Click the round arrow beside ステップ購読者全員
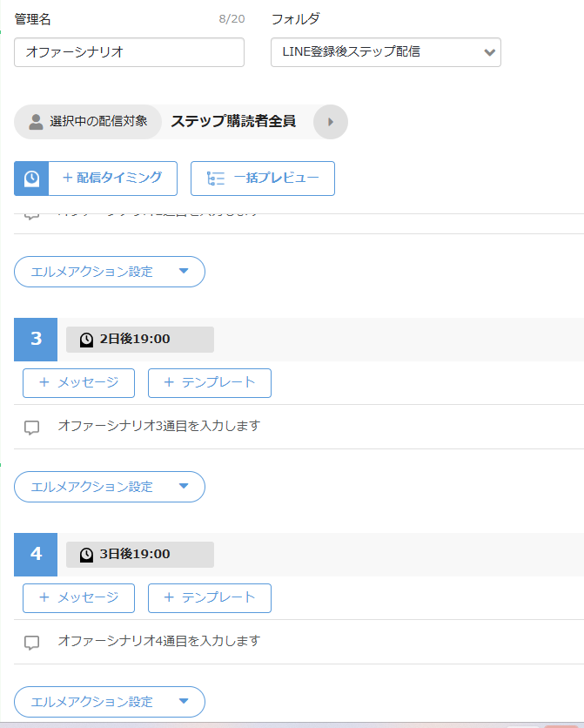This screenshot has width=584, height=728. [331, 122]
